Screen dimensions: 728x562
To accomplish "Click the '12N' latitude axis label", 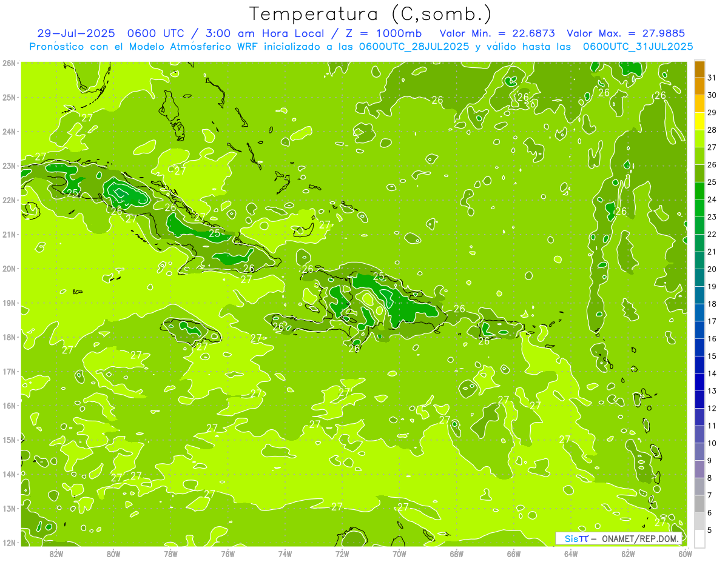I will (x=8, y=543).
